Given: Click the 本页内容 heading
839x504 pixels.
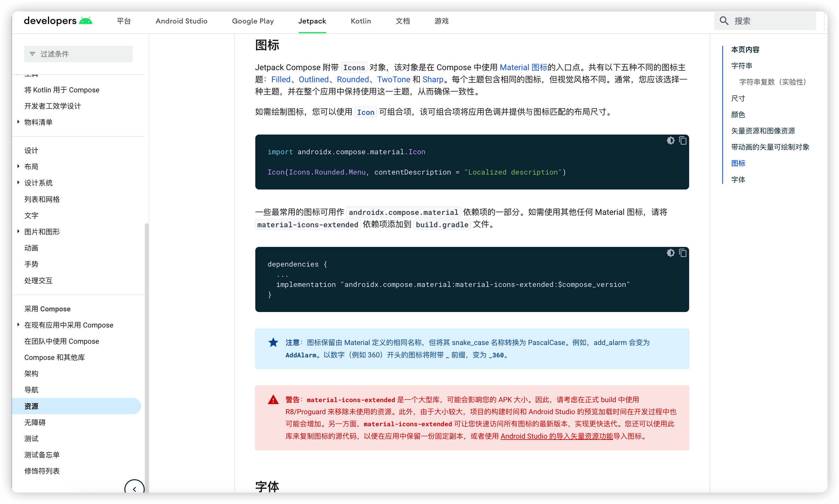Looking at the screenshot, I should 745,50.
